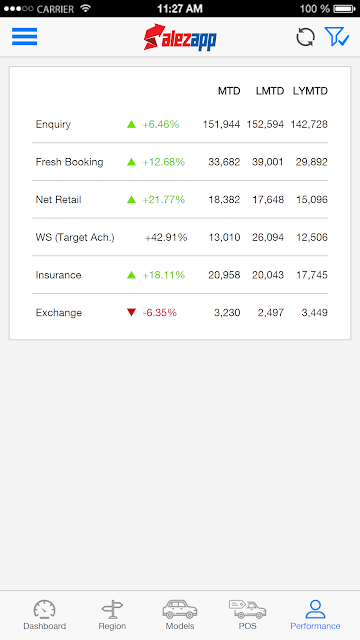Tap the MTD column header
The height and width of the screenshot is (640, 360).
click(229, 91)
